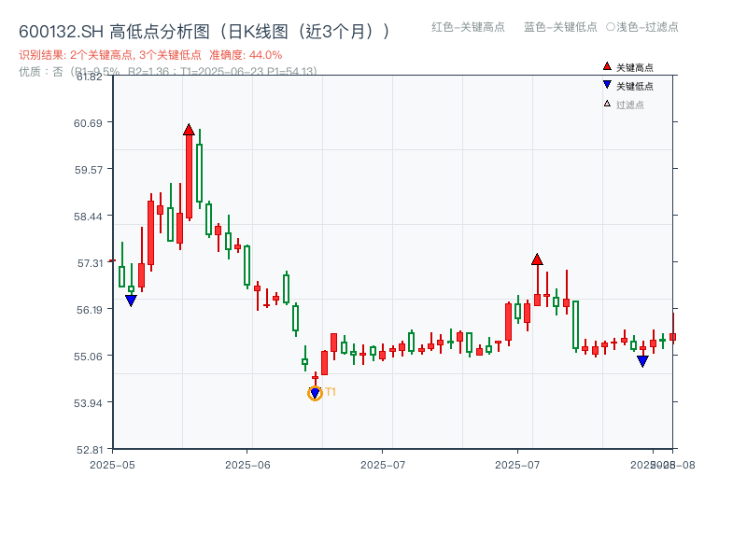Image resolution: width=747 pixels, height=560 pixels.
Task: Click the blue triangle marker near the end of July
Action: [x=642, y=359]
